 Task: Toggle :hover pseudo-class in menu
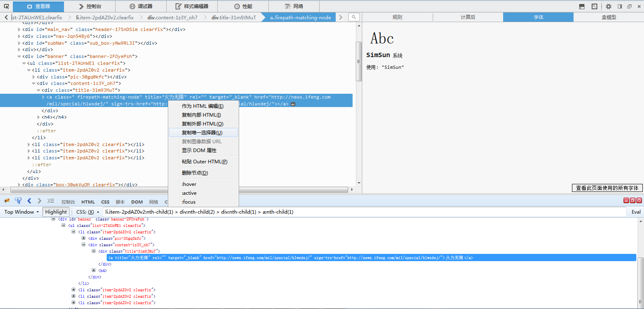tap(203, 184)
